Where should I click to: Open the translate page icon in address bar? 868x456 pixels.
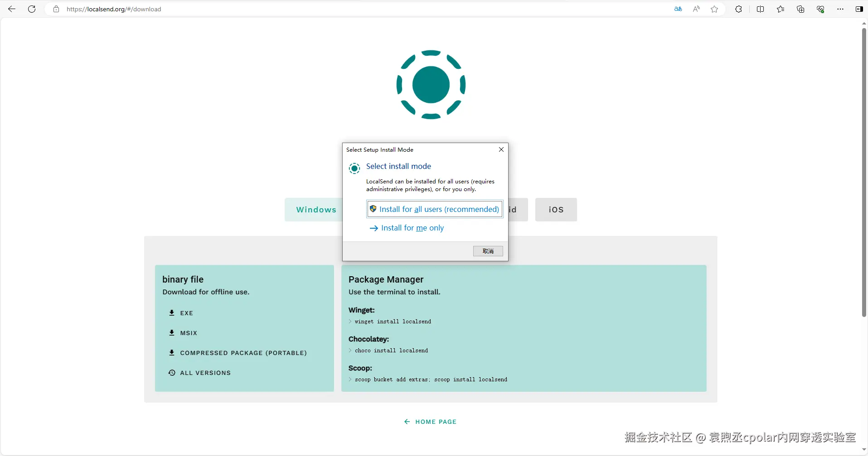678,9
